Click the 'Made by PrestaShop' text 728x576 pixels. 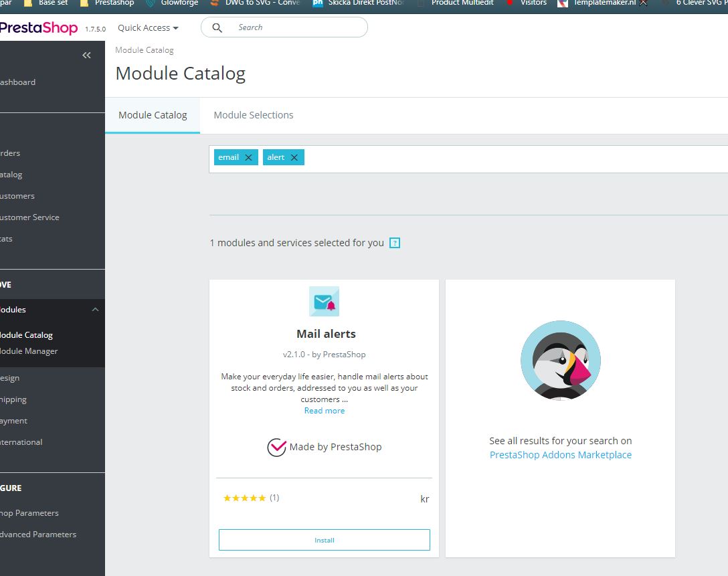pos(336,447)
